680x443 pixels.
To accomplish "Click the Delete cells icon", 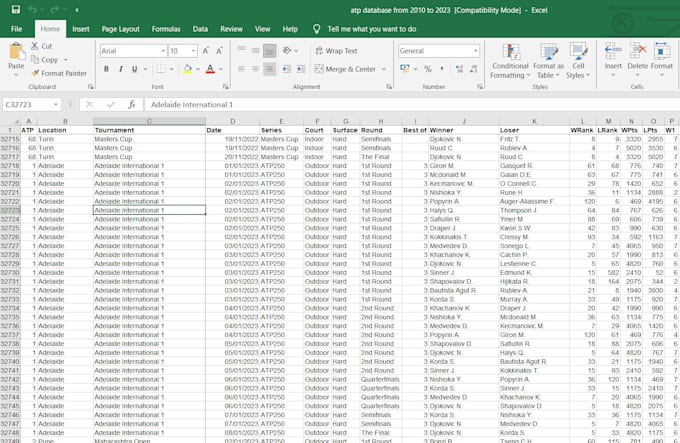I will point(637,56).
